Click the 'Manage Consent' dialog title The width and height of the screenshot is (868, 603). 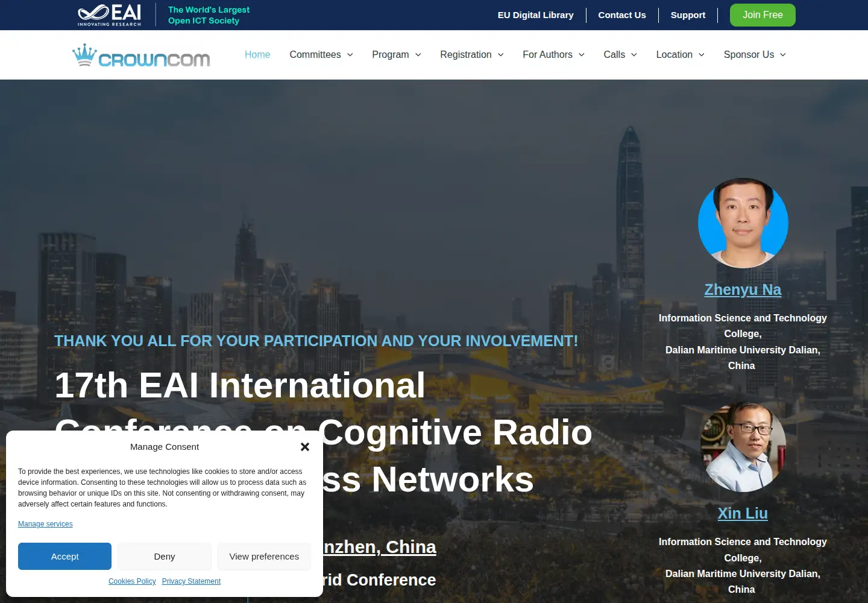[165, 447]
